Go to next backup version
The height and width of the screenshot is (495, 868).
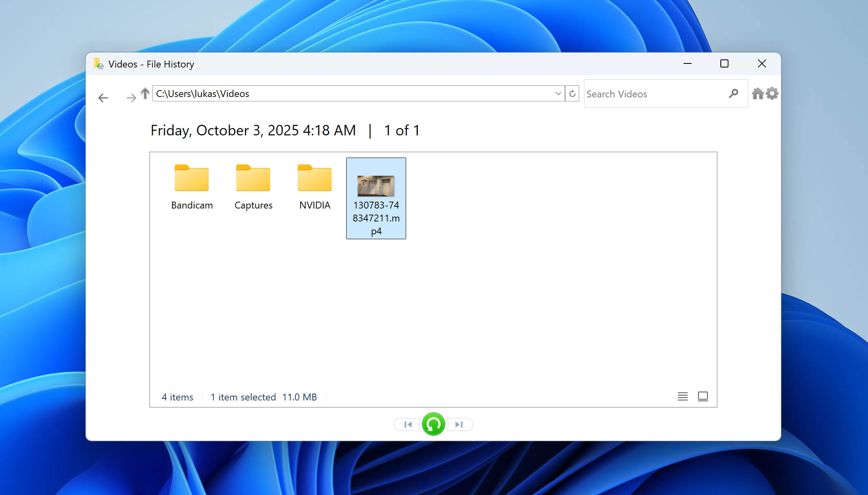[459, 424]
